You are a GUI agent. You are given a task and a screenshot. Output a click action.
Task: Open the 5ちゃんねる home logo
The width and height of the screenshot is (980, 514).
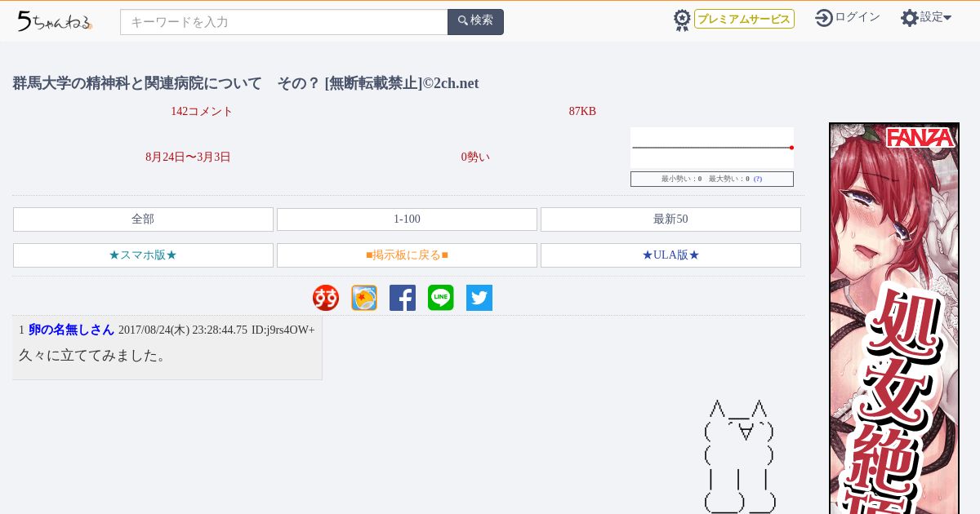[55, 21]
